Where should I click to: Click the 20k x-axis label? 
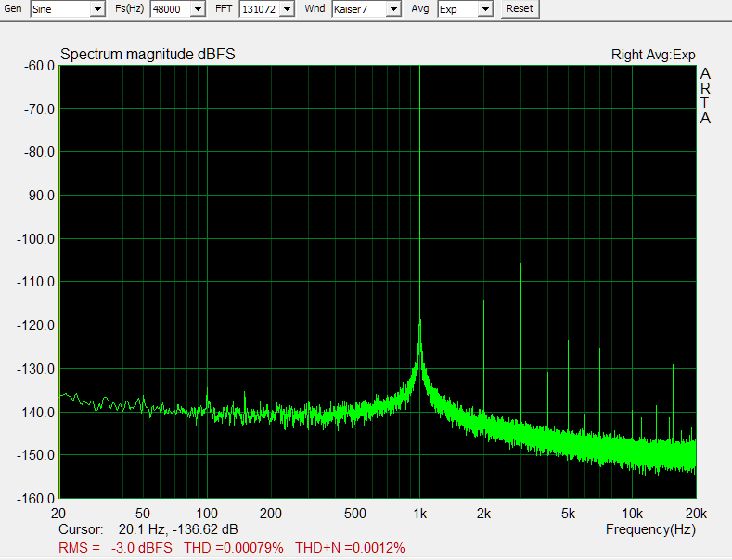(x=696, y=514)
